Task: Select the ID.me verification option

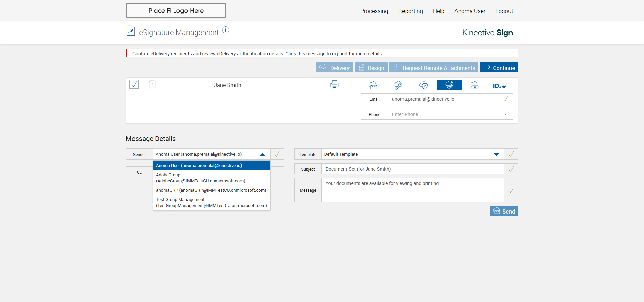Action: point(499,86)
